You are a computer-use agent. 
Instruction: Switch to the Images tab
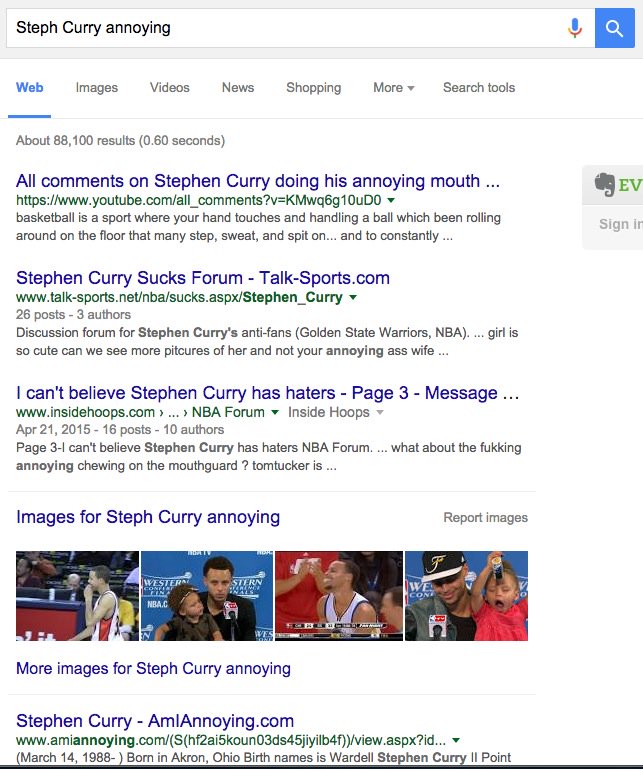[x=97, y=88]
